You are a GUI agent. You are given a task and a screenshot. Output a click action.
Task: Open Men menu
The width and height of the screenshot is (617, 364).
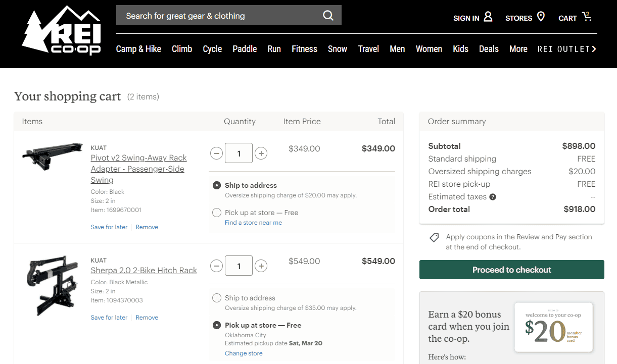point(397,49)
